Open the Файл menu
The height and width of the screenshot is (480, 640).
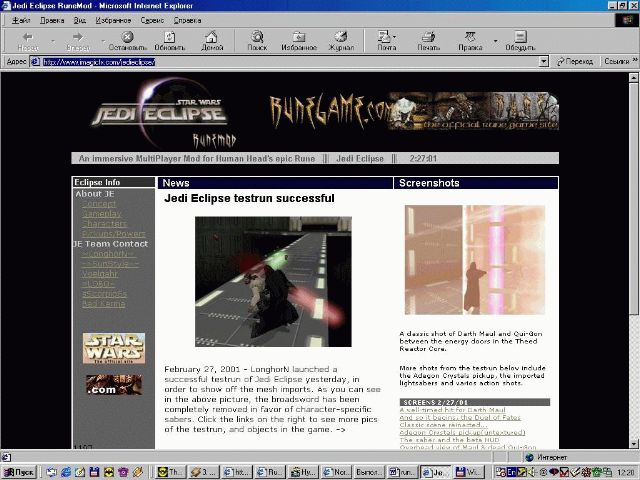21,20
